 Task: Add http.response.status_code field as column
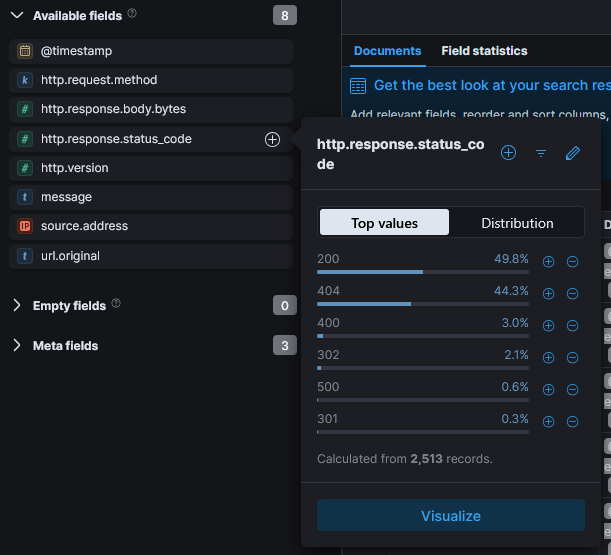(508, 153)
